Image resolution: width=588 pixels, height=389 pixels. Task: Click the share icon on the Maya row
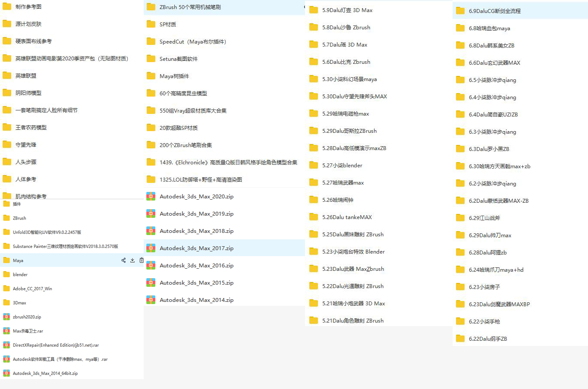pyautogui.click(x=123, y=260)
